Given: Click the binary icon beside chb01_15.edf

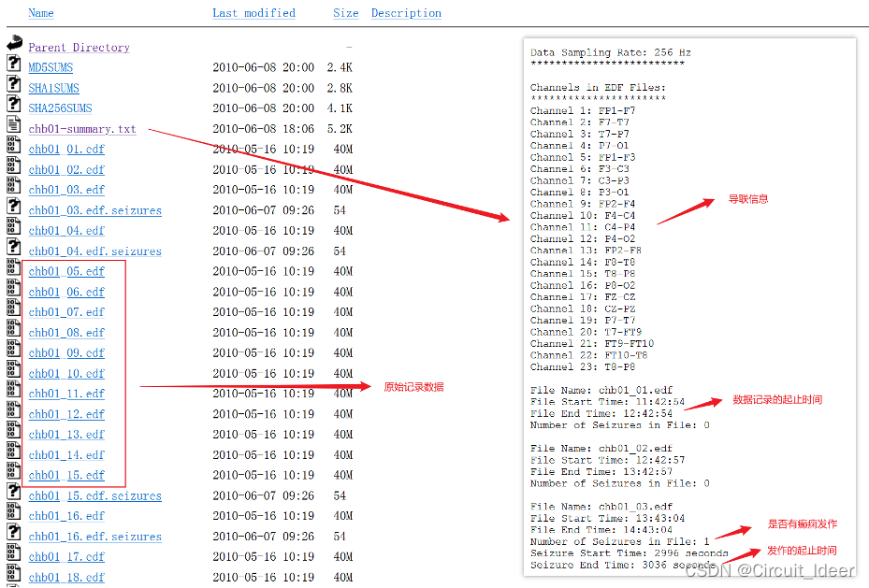Looking at the screenshot, I should tap(14, 470).
